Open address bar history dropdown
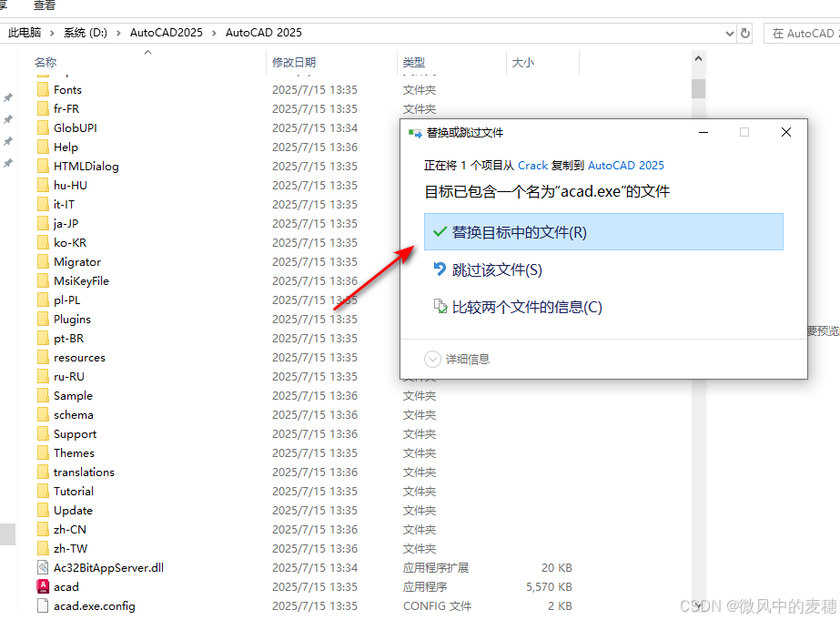840x620 pixels. point(729,33)
